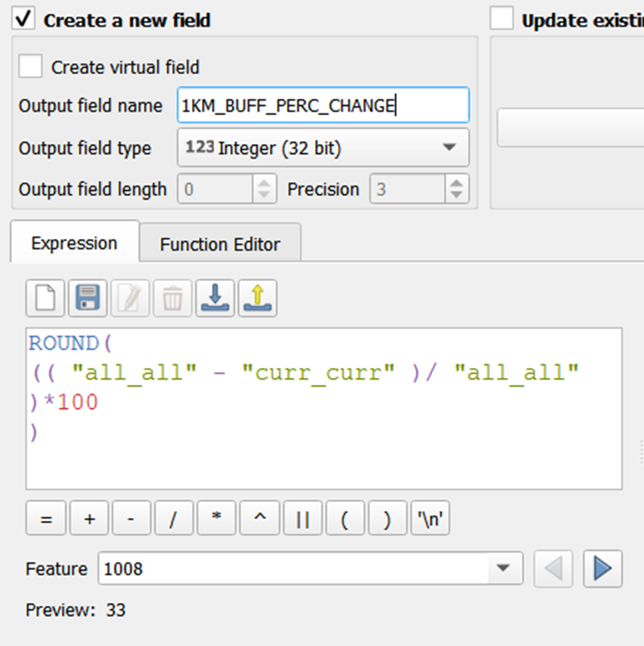Click the Save expression floppy disk icon

coord(87,298)
